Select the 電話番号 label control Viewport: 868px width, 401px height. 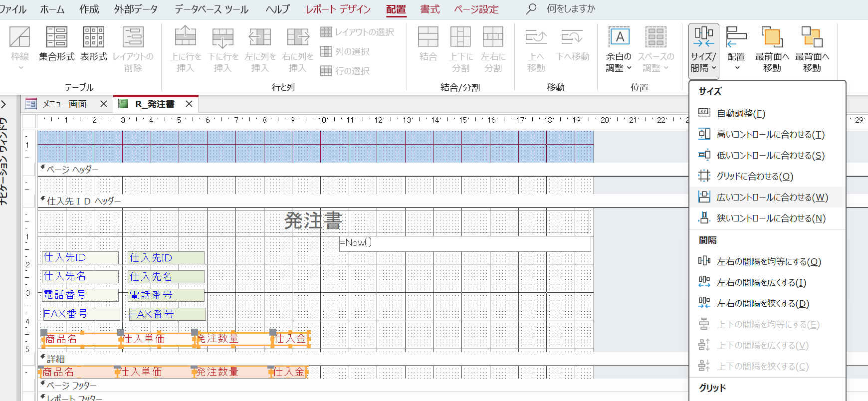click(80, 295)
